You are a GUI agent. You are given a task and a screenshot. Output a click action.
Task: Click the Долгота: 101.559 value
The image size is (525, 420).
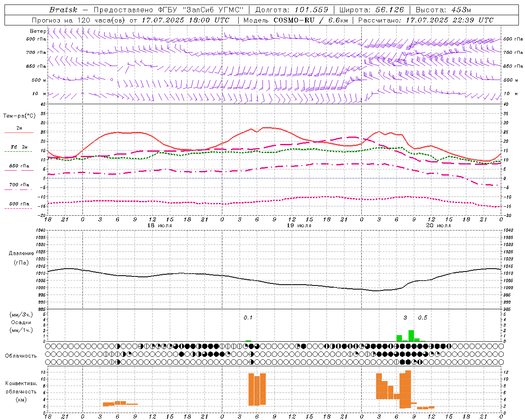tap(292, 9)
